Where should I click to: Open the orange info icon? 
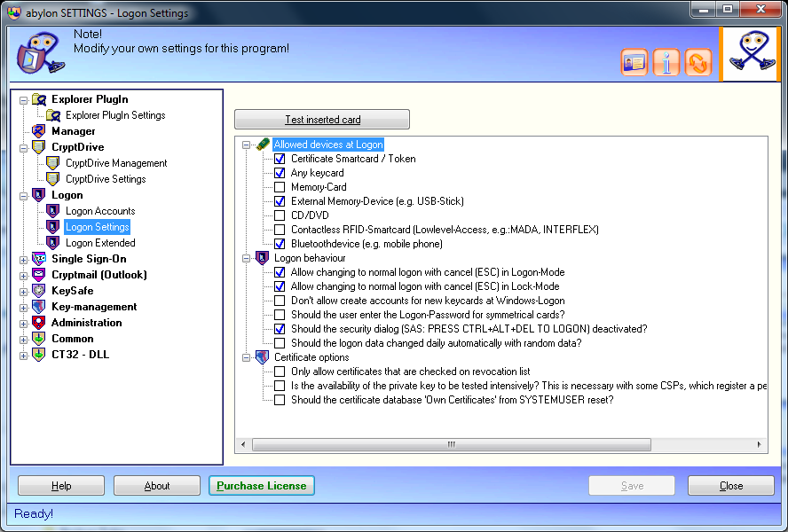point(666,63)
